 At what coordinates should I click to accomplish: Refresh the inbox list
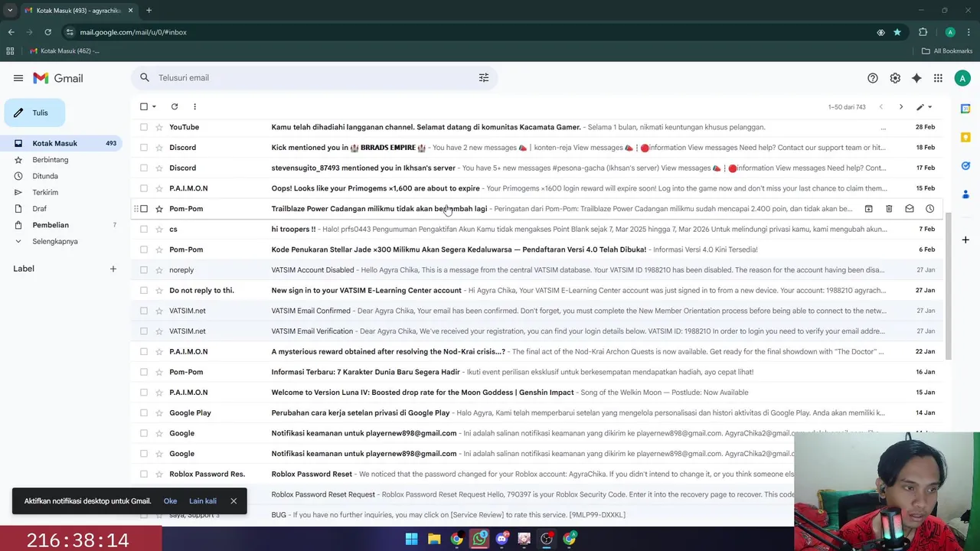[175, 106]
